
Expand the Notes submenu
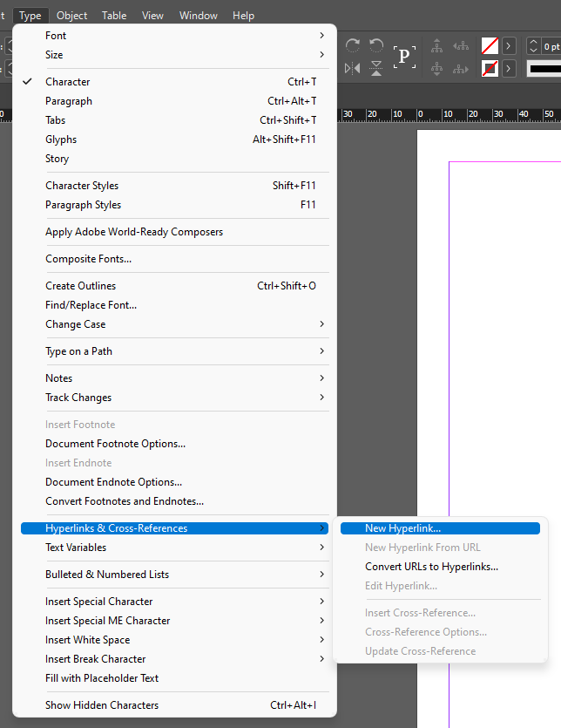[175, 378]
